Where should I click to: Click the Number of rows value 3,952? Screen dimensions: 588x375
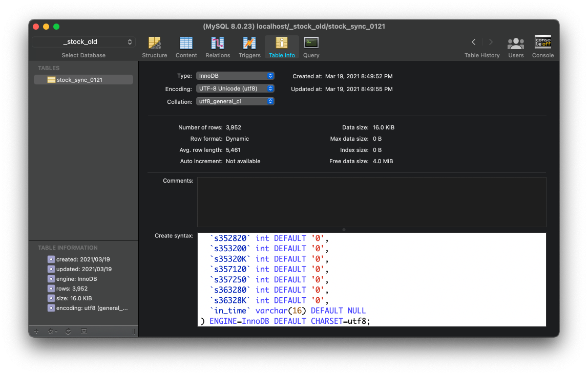[x=233, y=127]
